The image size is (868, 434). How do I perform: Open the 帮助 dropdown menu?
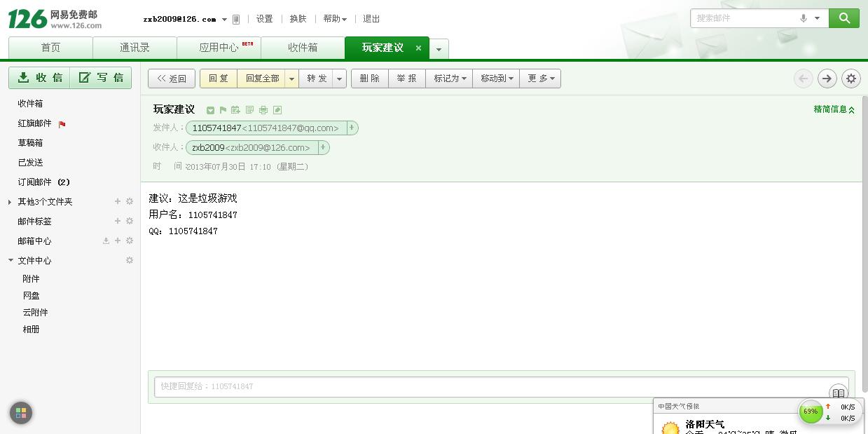(x=335, y=19)
